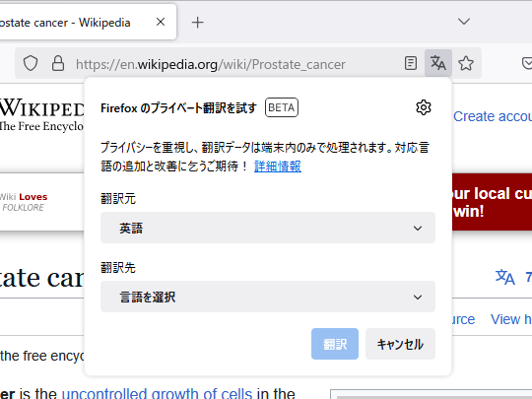Click the 翻訳 translate button

(335, 344)
